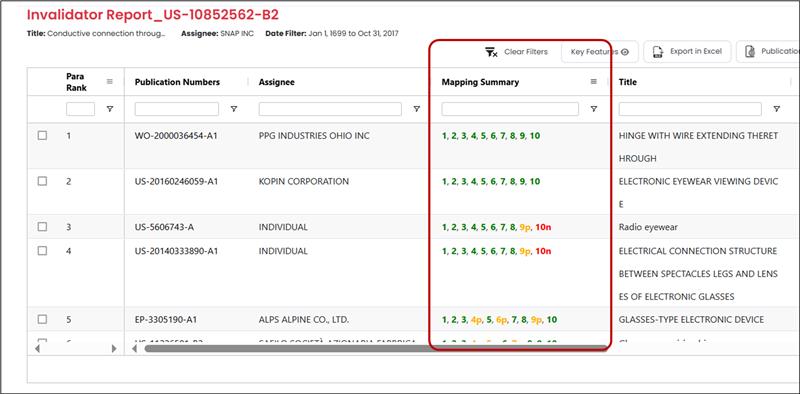Focus the Para Rank filter input
The height and width of the screenshot is (394, 800).
pos(80,109)
